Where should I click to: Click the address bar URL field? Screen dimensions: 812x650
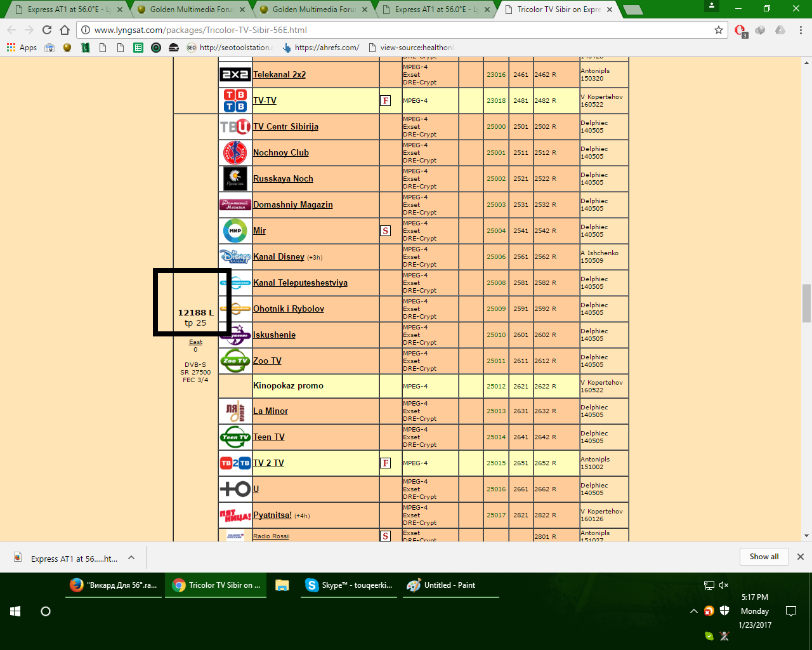pyautogui.click(x=393, y=30)
